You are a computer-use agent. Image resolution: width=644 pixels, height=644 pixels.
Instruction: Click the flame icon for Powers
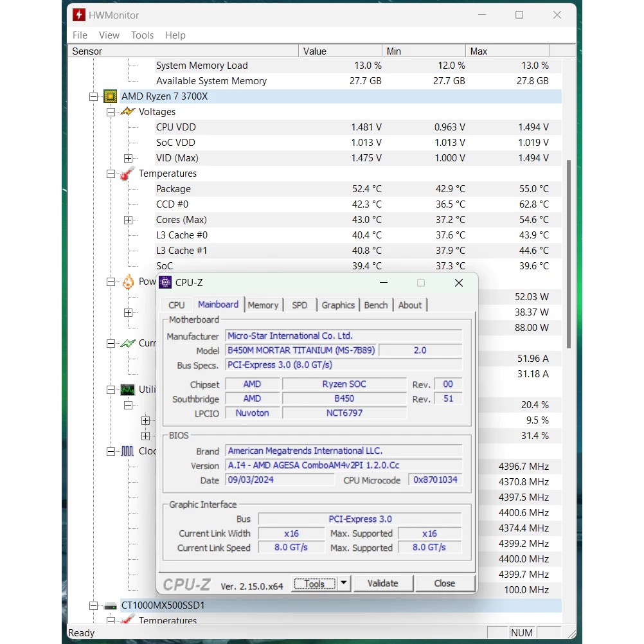128,282
